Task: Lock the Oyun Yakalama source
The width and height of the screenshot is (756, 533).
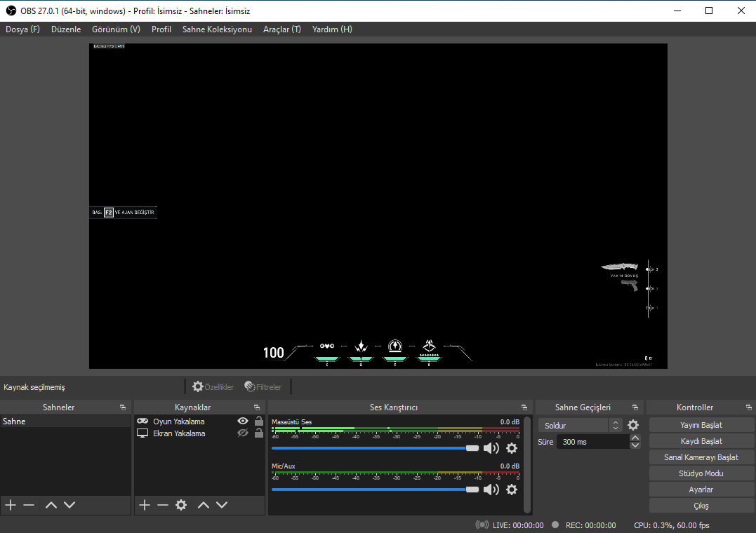Action: 259,421
